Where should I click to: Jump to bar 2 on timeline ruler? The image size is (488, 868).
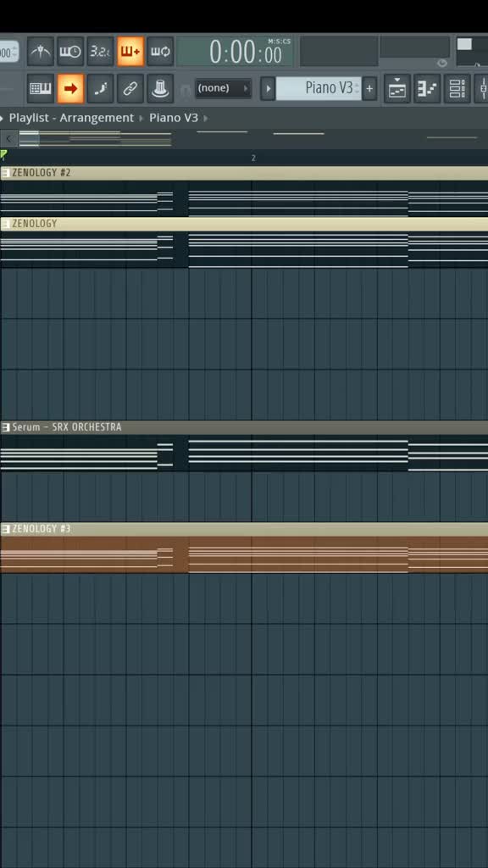click(253, 158)
